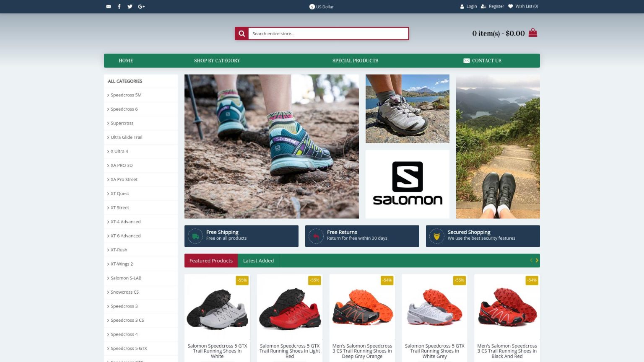Open the Special Products menu
Image resolution: width=644 pixels, height=362 pixels.
click(x=355, y=61)
